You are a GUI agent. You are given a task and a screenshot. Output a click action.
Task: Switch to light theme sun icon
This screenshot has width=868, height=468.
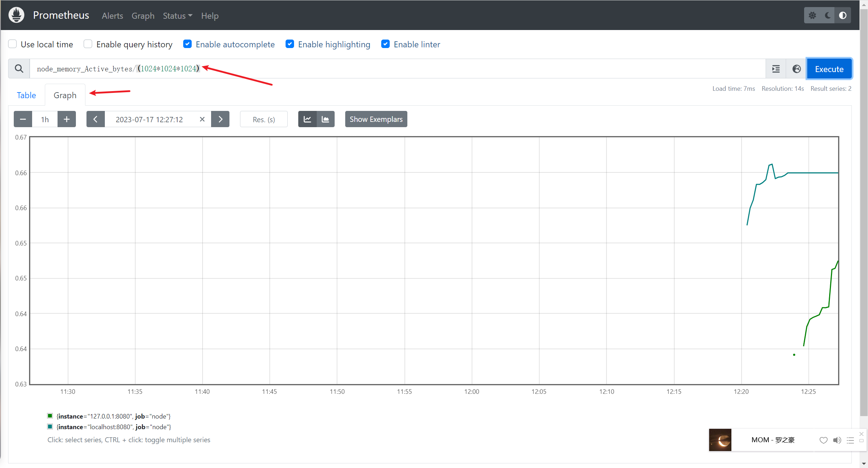pyautogui.click(x=812, y=16)
